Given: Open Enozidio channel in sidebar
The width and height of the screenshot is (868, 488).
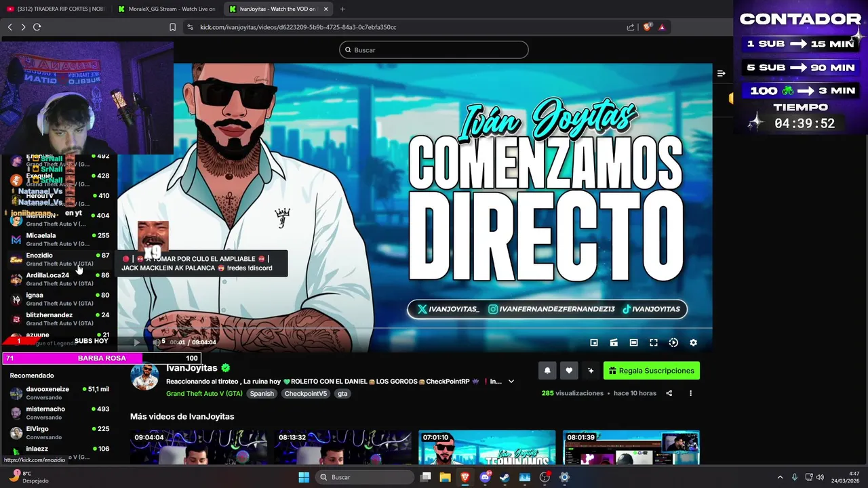Looking at the screenshot, I should 60,259.
